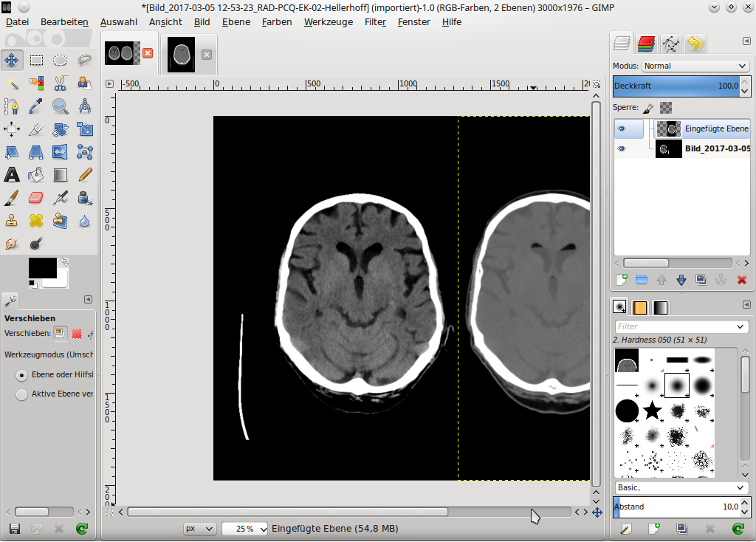This screenshot has width=756, height=542.
Task: Open the brush Filter dropdown
Action: [x=681, y=326]
